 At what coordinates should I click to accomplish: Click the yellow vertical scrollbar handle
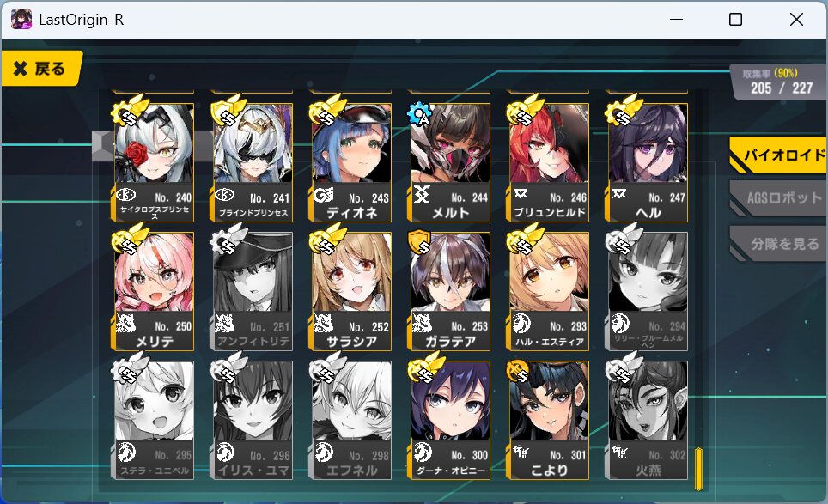click(x=698, y=469)
